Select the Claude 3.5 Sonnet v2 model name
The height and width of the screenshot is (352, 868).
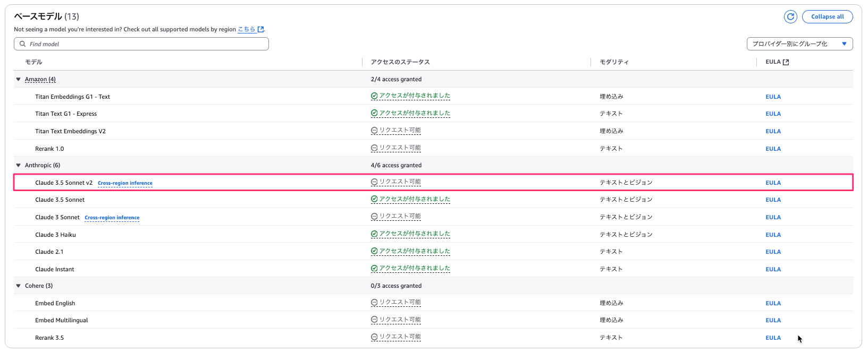click(x=64, y=183)
